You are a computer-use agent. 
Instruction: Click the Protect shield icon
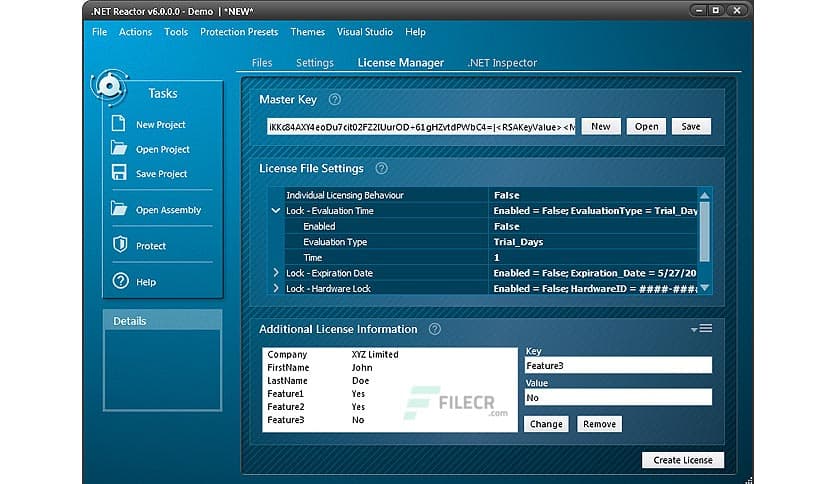pos(120,245)
